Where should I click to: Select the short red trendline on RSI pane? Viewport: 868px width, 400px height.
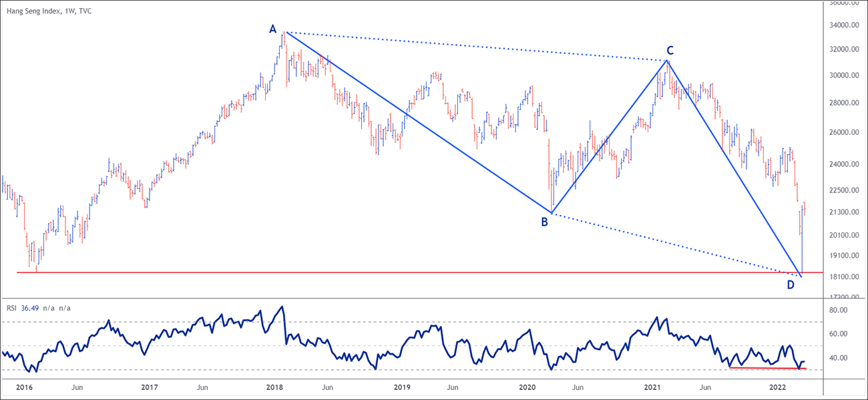(x=768, y=368)
